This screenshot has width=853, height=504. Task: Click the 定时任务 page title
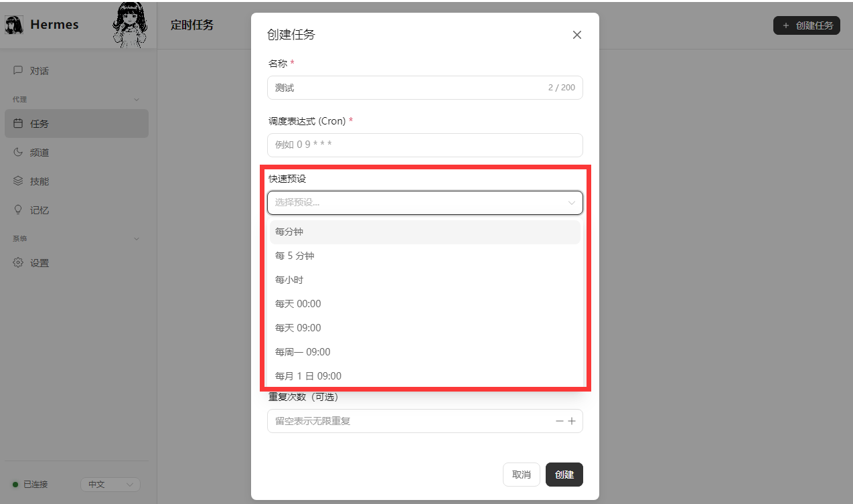pos(192,25)
